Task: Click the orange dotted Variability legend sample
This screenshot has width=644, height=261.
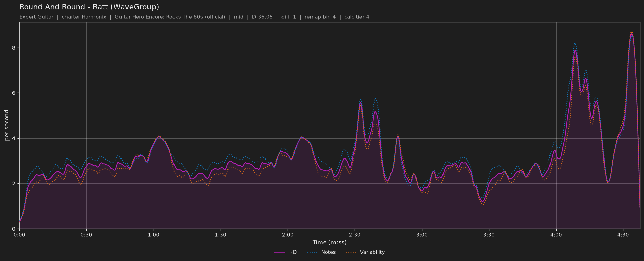Action: click(351, 252)
